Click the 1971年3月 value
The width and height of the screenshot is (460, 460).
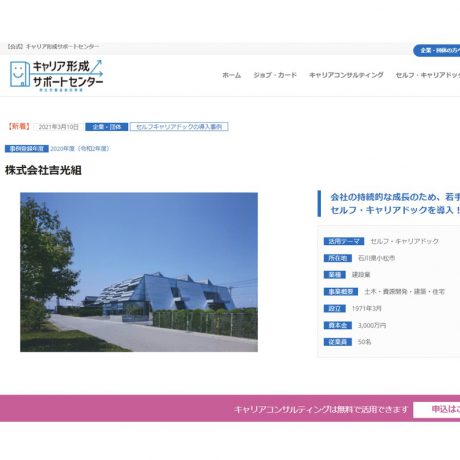367,309
